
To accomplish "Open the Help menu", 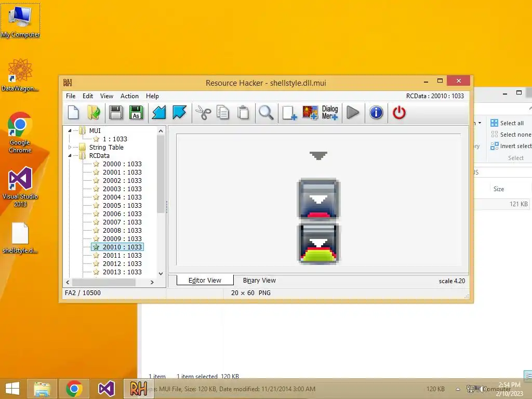I will click(152, 96).
